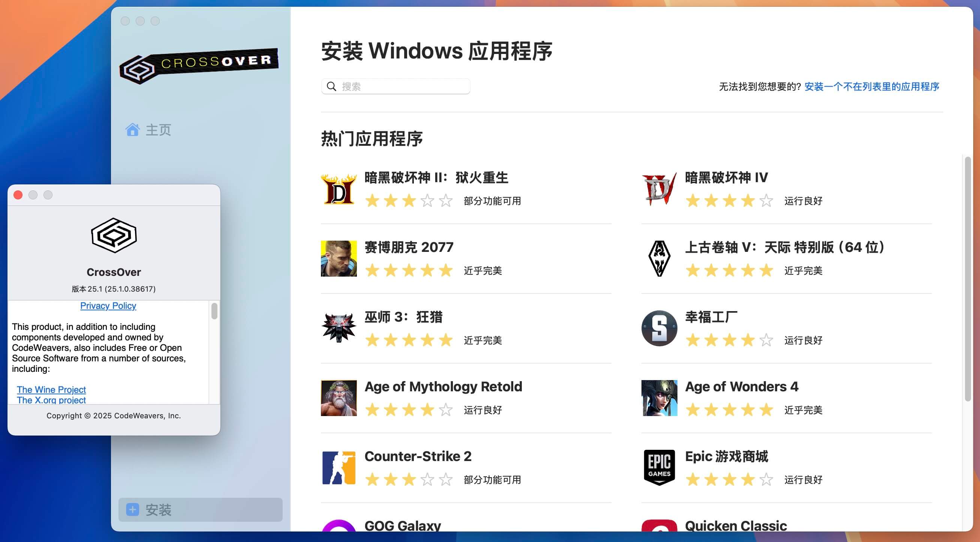980x542 pixels.
Task: Open the Diablo II Resurrected app icon
Action: pos(339,189)
